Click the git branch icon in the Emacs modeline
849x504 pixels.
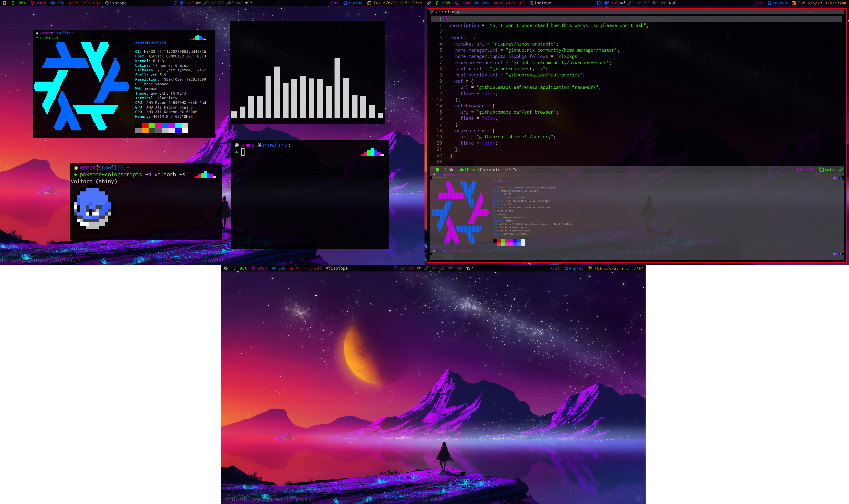[821, 170]
